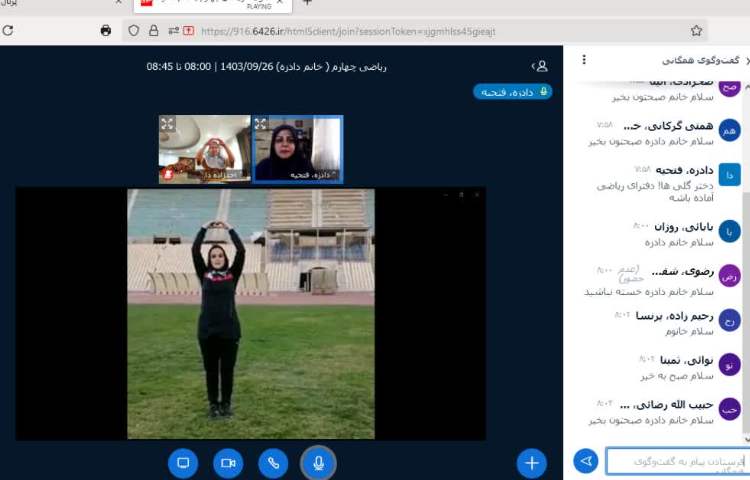750x480 pixels.
Task: Toggle the users list panel
Action: pyautogui.click(x=541, y=66)
